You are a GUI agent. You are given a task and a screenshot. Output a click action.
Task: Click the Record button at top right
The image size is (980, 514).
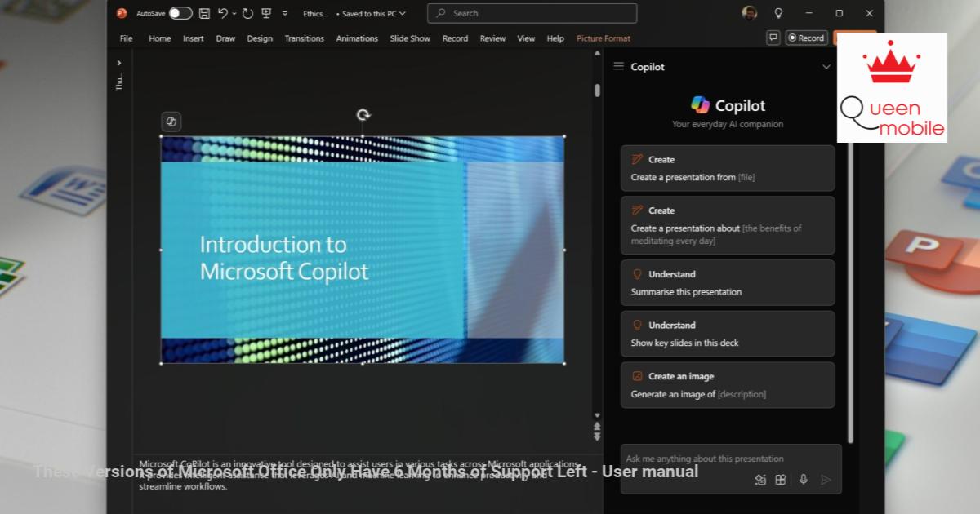click(806, 38)
